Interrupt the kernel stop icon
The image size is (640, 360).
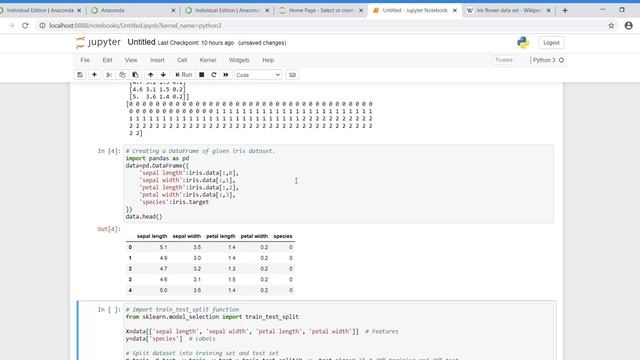202,75
